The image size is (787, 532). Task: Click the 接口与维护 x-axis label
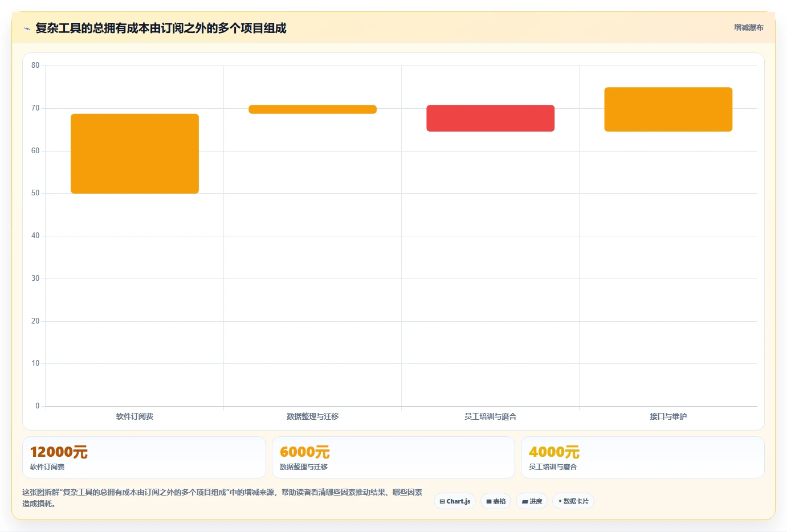point(668,416)
